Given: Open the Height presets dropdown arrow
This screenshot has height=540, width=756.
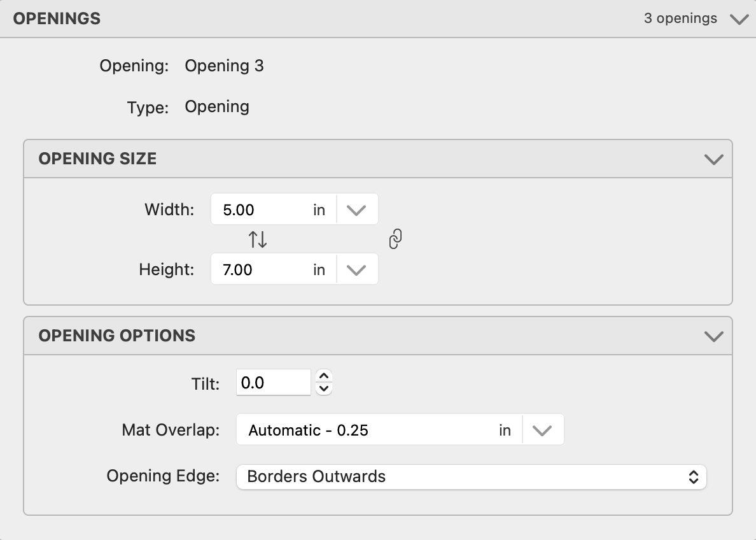Looking at the screenshot, I should point(356,269).
